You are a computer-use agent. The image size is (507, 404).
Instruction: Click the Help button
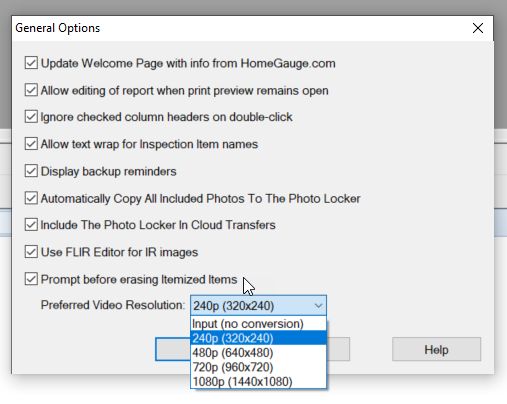pyautogui.click(x=436, y=349)
